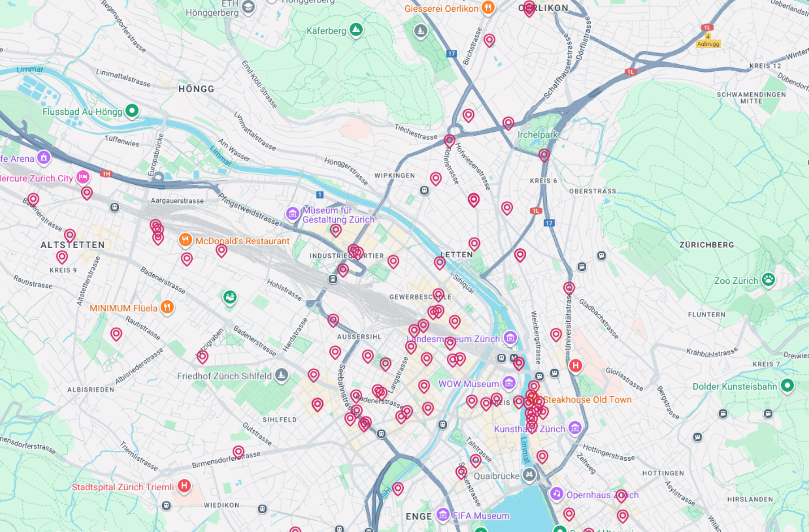The height and width of the screenshot is (532, 809).
Task: Select the Friedhof Zürich Sihlfeld cemetery icon
Action: (x=281, y=375)
